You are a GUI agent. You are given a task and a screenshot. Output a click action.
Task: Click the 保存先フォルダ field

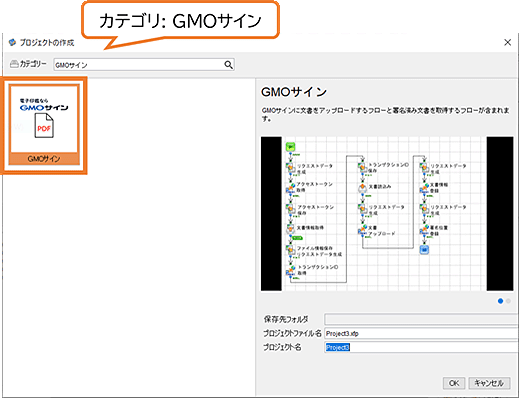pos(421,319)
